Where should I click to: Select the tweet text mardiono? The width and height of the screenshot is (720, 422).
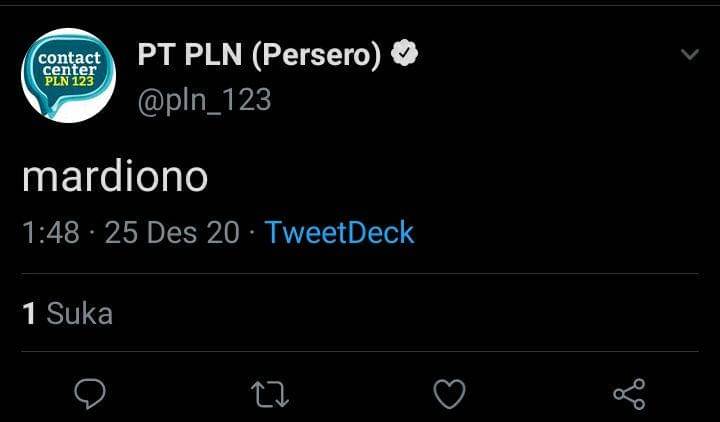tap(114, 177)
